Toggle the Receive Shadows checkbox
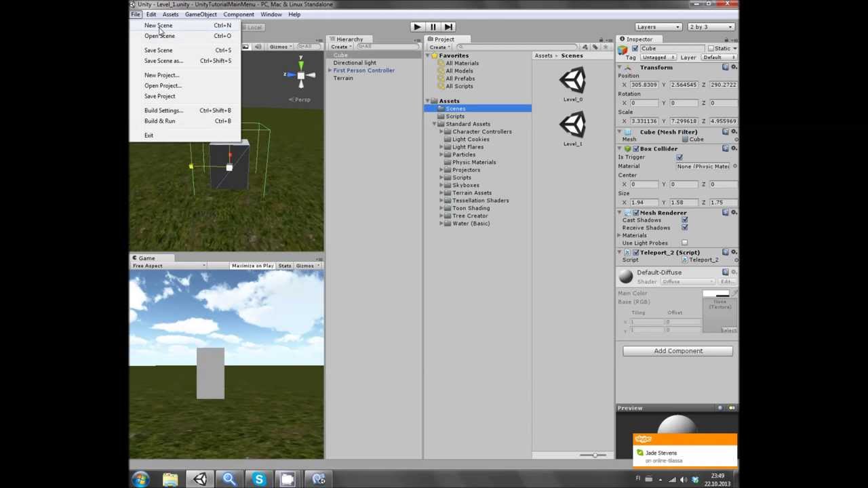Screen dimensions: 868x488 coord(684,228)
